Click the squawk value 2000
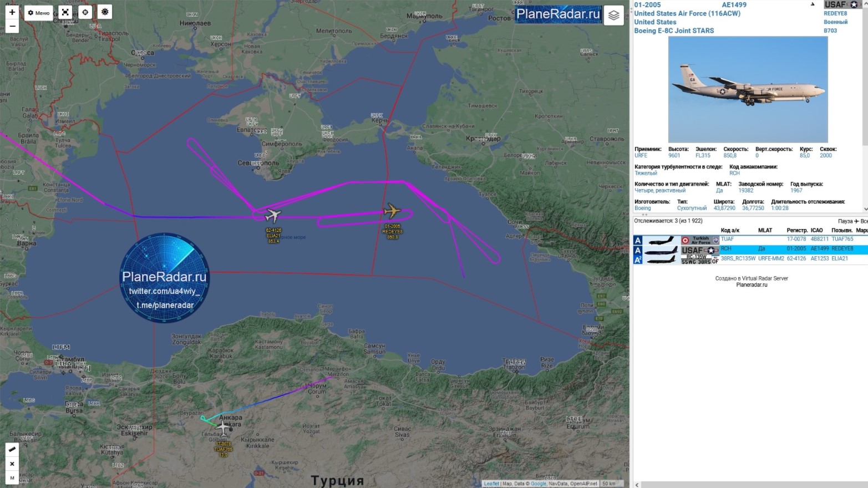This screenshot has height=488, width=868. click(x=826, y=156)
